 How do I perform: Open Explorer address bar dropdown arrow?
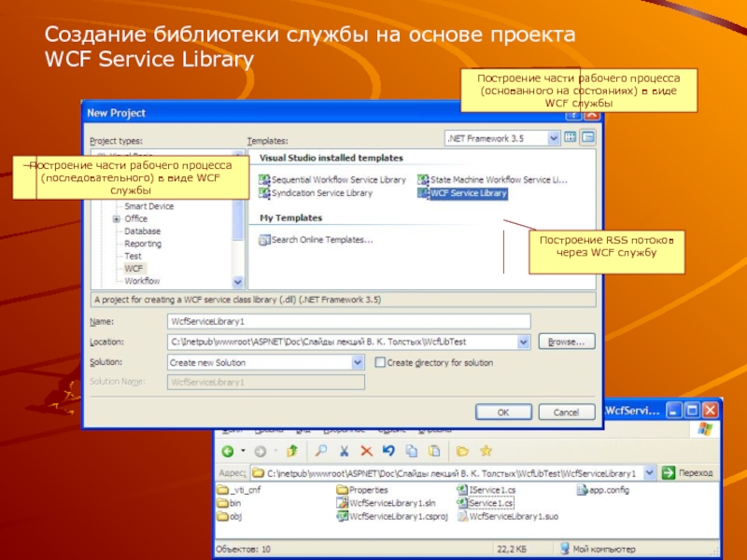pyautogui.click(x=649, y=472)
